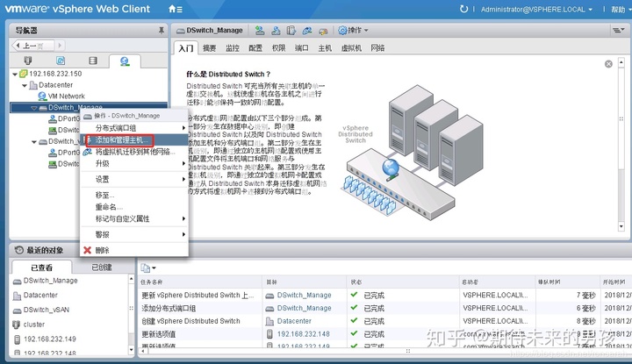
Task: Switch to the 监控 tab
Action: (232, 48)
